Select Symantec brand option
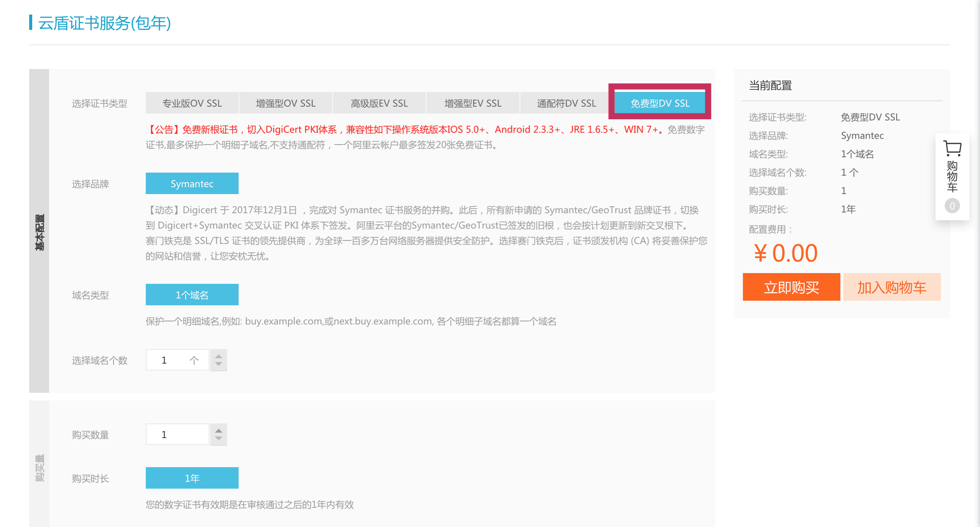This screenshot has width=980, height=527. pyautogui.click(x=192, y=184)
